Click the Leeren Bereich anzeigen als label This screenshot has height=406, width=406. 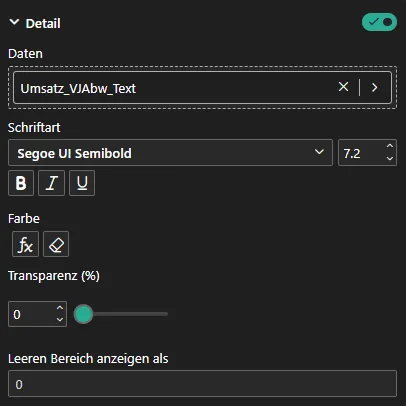[88, 359]
